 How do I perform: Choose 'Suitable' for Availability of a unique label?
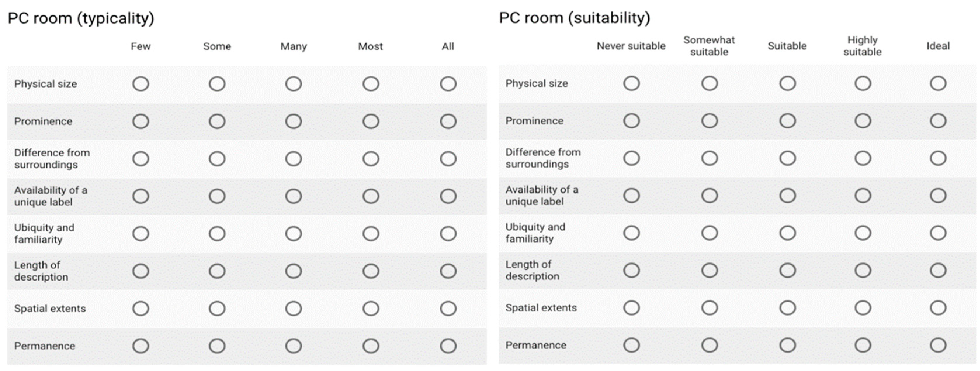pos(787,196)
